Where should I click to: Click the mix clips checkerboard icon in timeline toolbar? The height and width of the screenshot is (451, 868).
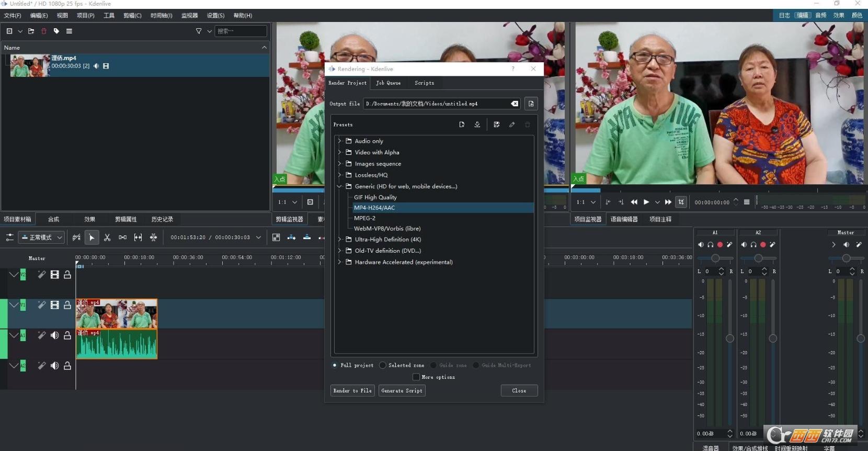pyautogui.click(x=276, y=238)
